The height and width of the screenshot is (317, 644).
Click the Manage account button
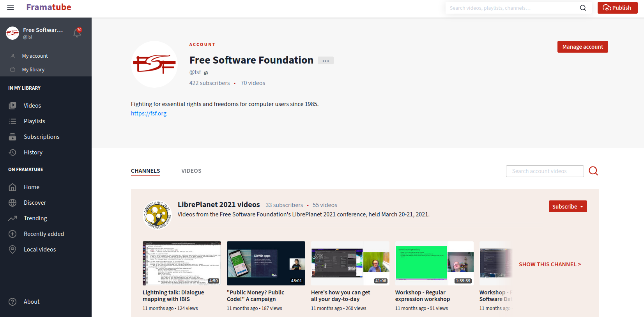tap(582, 47)
